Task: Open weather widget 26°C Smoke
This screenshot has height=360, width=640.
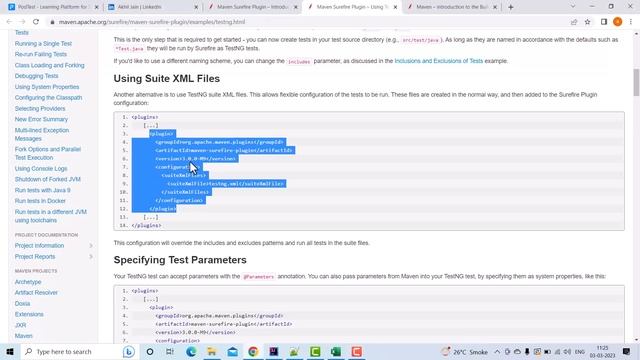Action: click(464, 351)
